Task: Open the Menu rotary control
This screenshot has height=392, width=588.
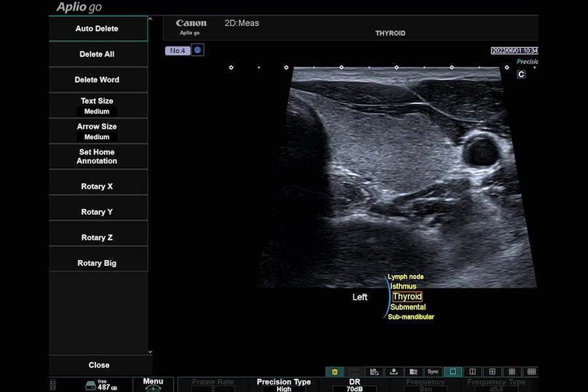Action: tap(153, 385)
